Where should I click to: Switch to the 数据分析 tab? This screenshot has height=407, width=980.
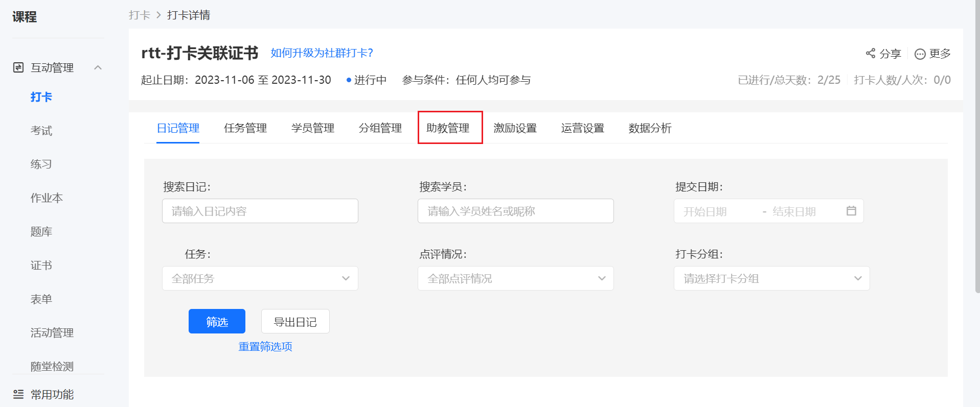pos(650,128)
